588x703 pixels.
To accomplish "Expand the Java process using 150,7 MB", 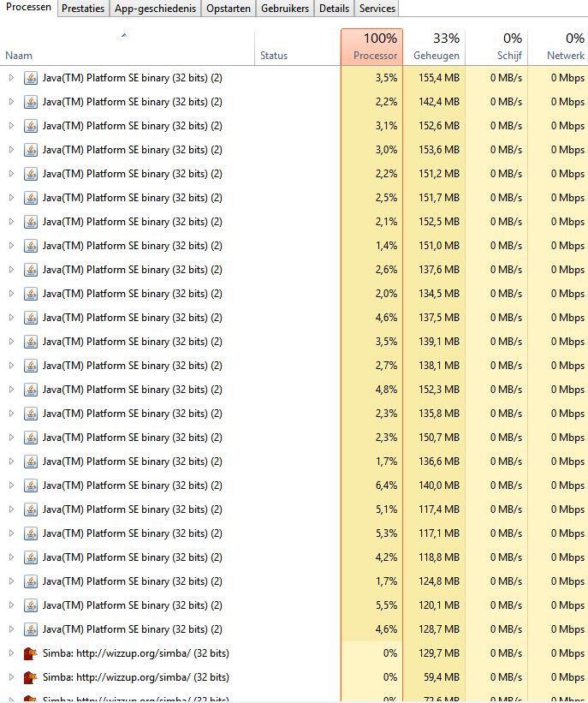I will click(12, 438).
